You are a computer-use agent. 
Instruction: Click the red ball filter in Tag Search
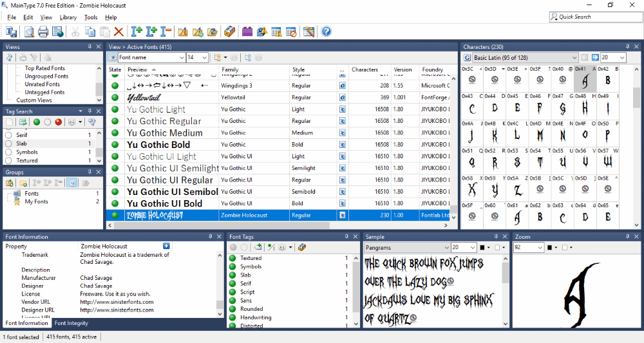click(x=59, y=122)
